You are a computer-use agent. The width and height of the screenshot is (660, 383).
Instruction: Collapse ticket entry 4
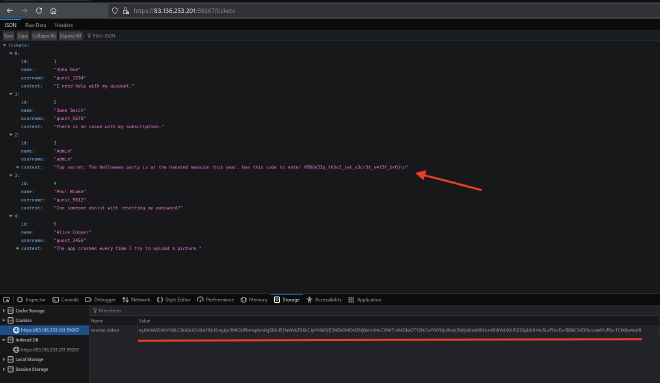tap(11, 216)
